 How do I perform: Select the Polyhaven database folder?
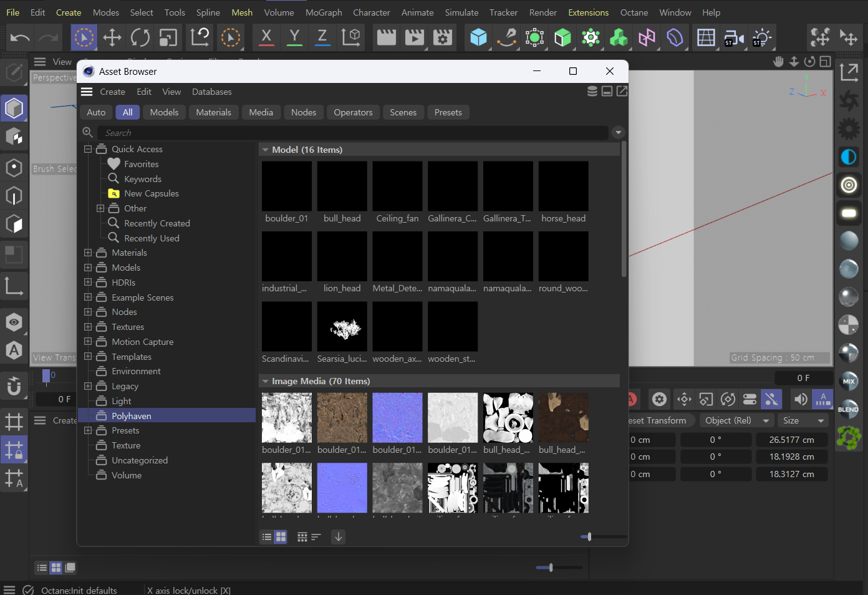pyautogui.click(x=131, y=416)
